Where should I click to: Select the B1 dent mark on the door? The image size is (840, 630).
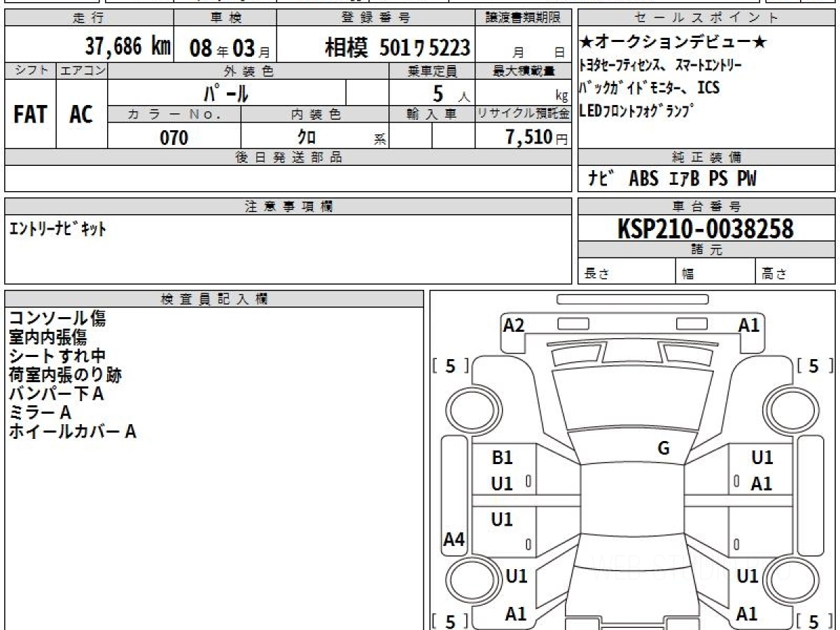[503, 458]
